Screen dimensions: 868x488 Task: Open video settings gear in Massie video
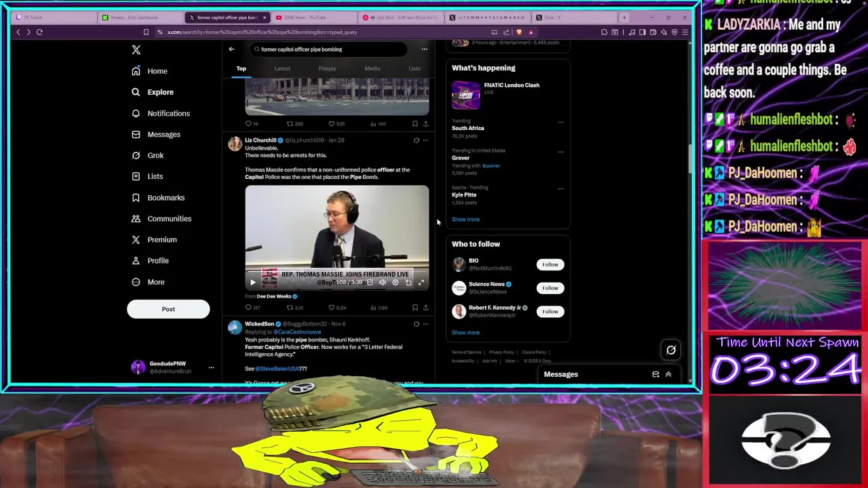pyautogui.click(x=395, y=283)
